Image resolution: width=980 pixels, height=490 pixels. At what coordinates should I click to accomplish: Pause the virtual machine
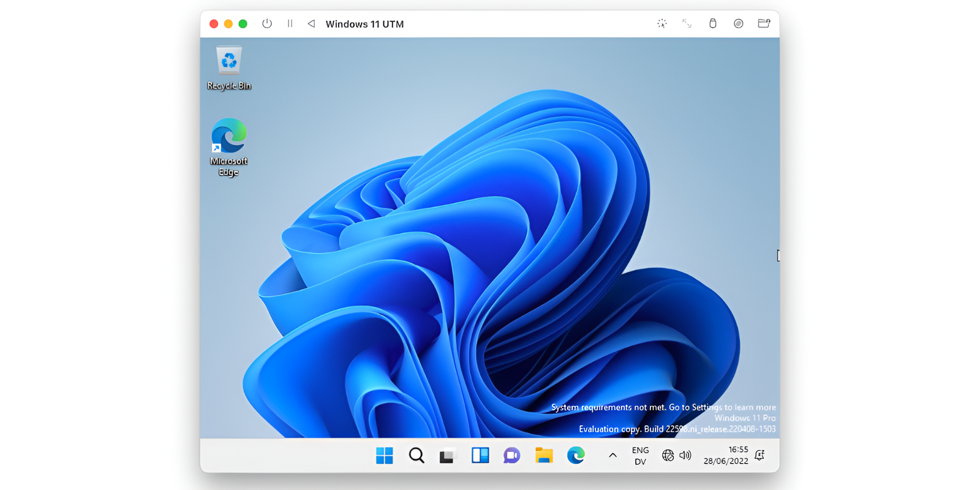pyautogui.click(x=290, y=24)
